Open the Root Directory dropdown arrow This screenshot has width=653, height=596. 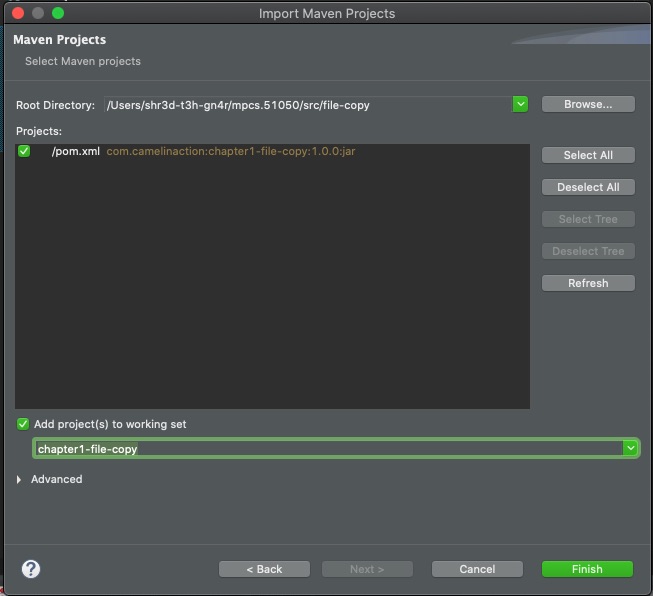tap(520, 104)
